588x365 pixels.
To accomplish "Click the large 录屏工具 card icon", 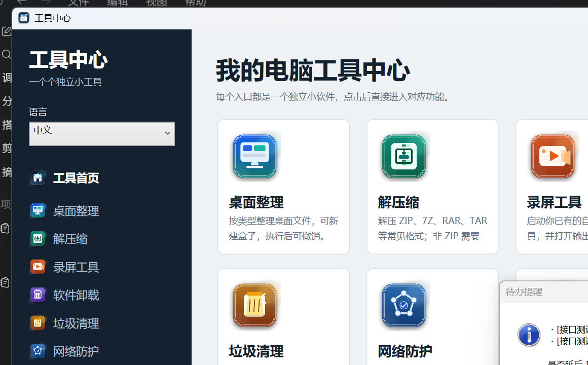I will click(553, 156).
